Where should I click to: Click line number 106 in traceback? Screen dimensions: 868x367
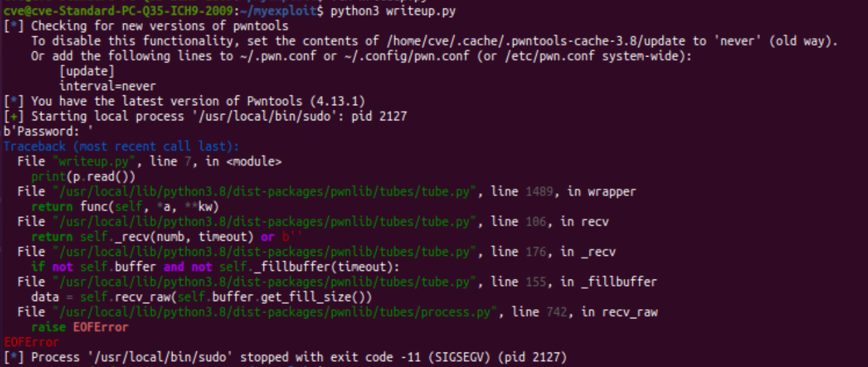coord(535,222)
